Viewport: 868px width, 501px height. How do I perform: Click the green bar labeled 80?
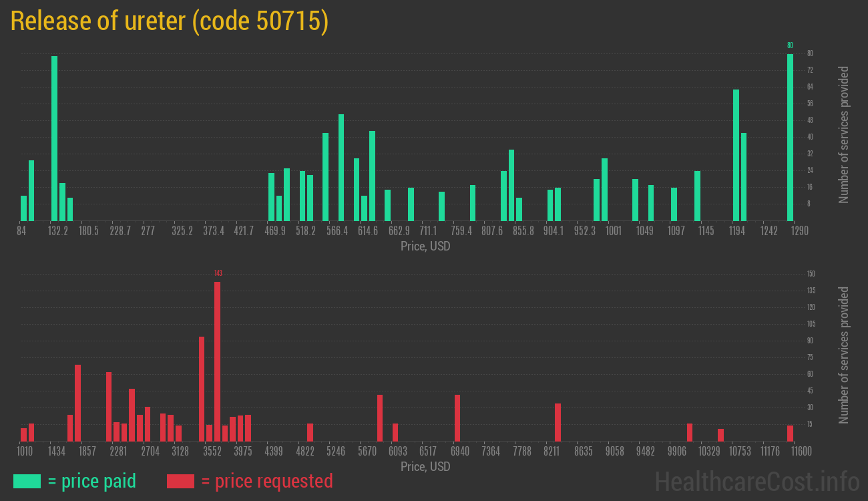coord(790,137)
